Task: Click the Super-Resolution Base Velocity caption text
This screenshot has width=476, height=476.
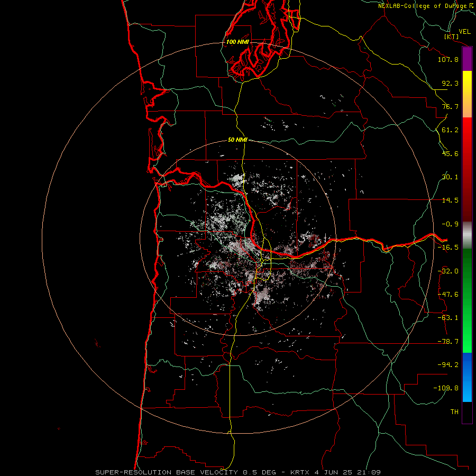Action: (237, 472)
